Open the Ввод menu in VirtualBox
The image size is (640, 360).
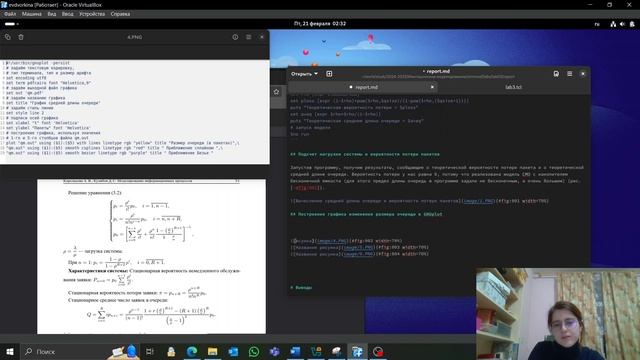click(x=67, y=14)
